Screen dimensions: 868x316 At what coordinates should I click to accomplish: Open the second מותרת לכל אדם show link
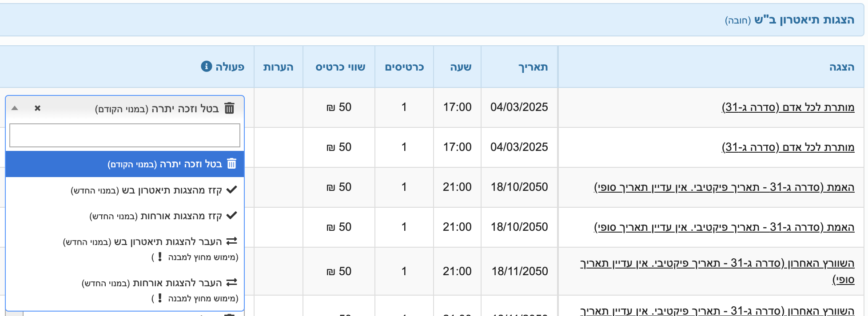[788, 147]
